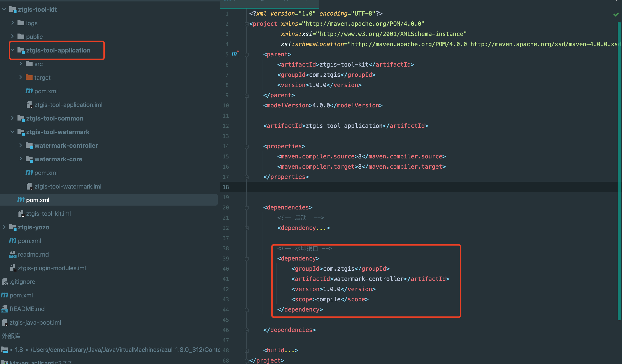Unfold the collapsed build block
The image size is (622, 364).
click(246, 350)
